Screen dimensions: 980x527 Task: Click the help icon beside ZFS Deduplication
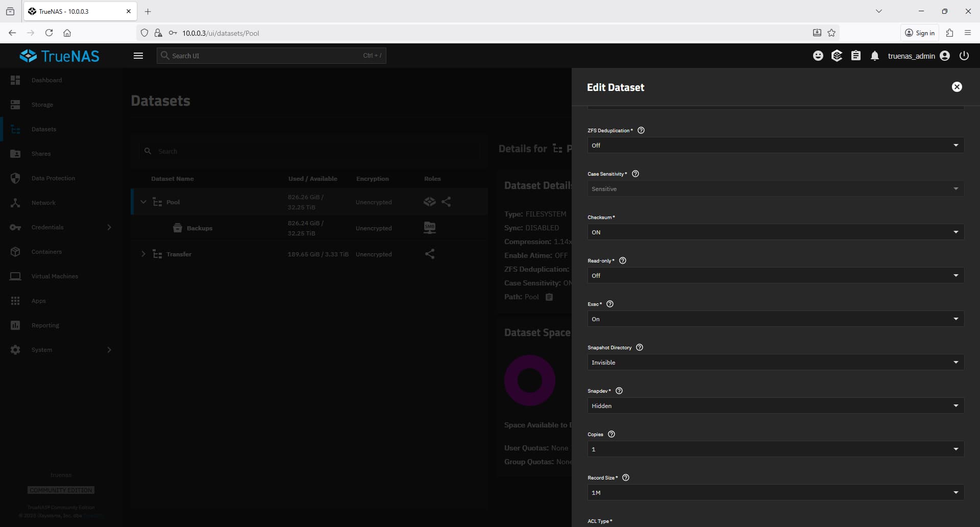pyautogui.click(x=641, y=131)
